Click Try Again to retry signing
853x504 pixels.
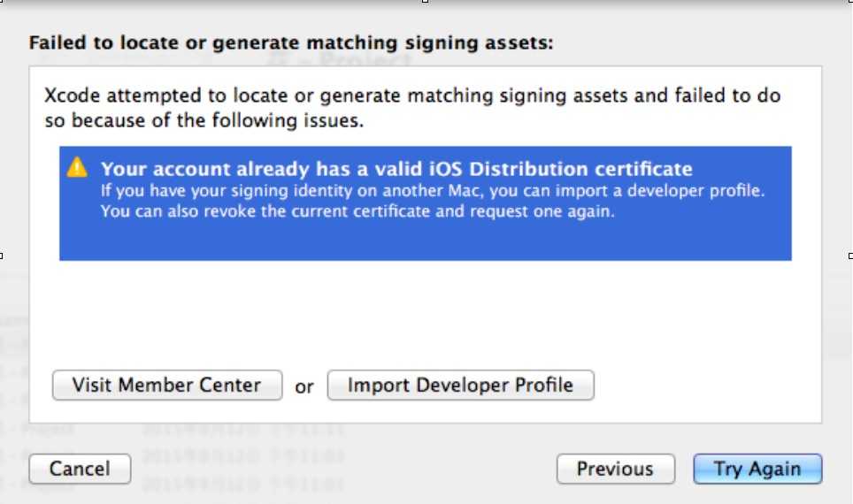757,469
